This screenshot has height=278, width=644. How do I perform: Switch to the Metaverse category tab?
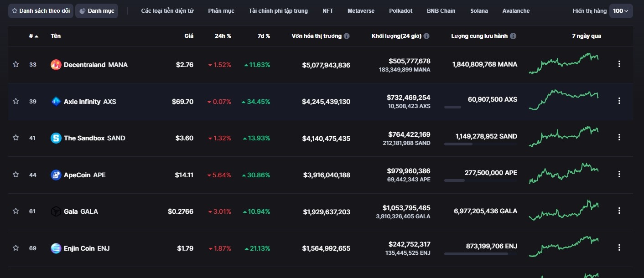[361, 10]
